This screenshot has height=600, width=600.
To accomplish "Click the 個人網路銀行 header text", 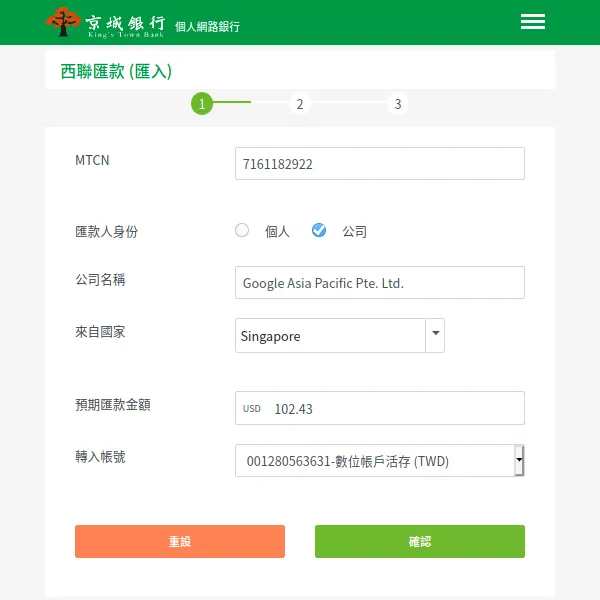I will click(x=207, y=26).
